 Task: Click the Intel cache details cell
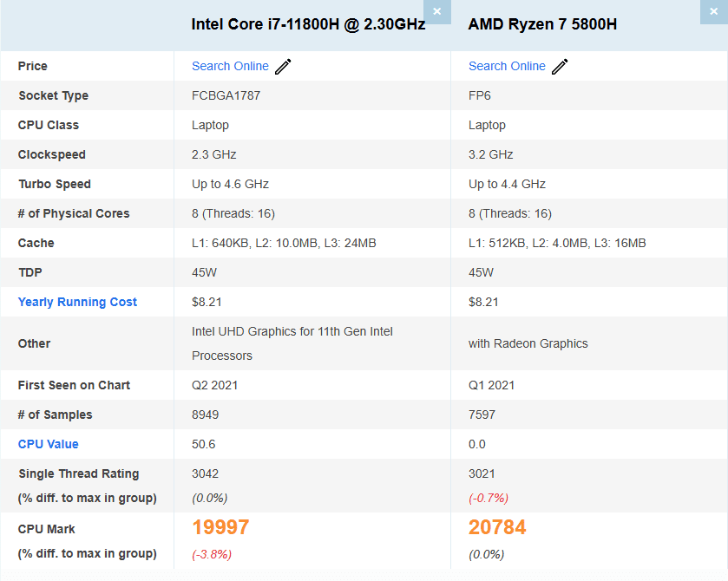[284, 243]
